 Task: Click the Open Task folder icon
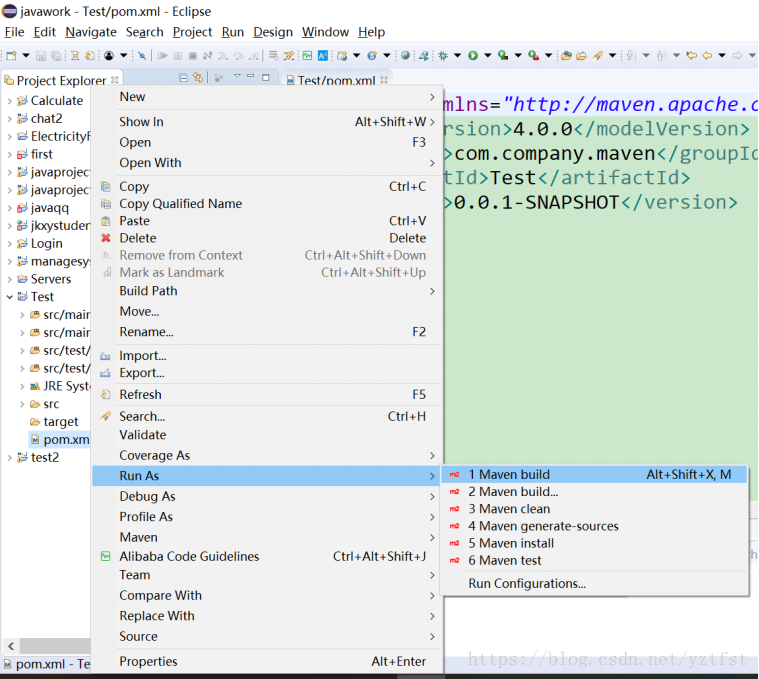tap(581, 56)
